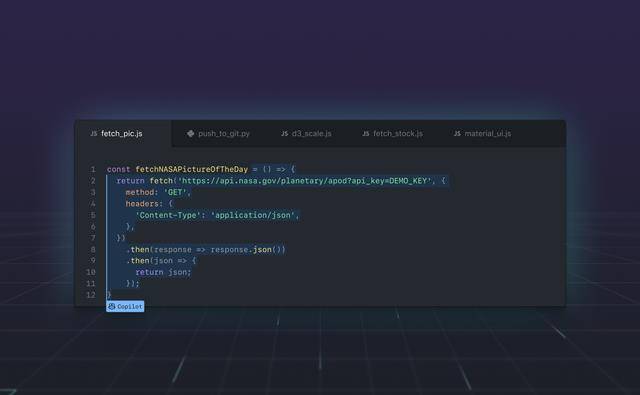Click the 'method:' property on line 3
Image resolution: width=640 pixels, height=395 pixels.
[142, 192]
